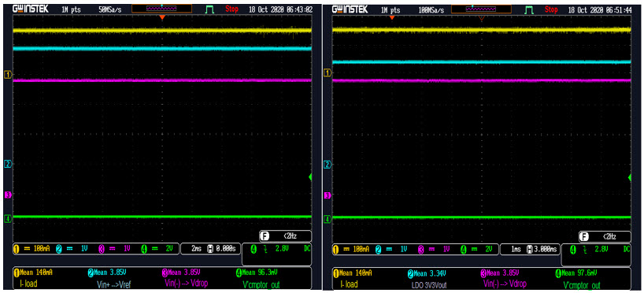Screen dimensions: 644x293
Task: Select cyan channel 2 marker on left scope
Action: click(x=7, y=164)
